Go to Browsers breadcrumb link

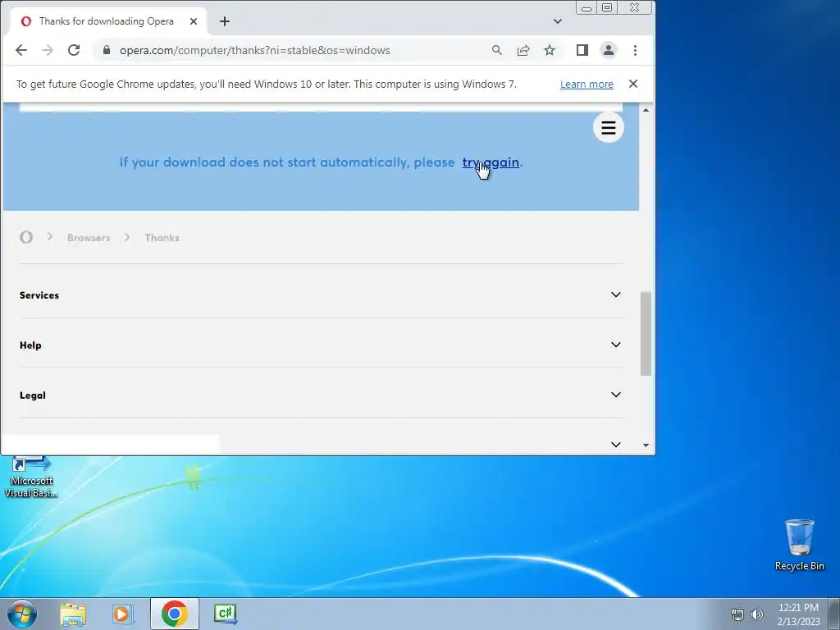89,238
